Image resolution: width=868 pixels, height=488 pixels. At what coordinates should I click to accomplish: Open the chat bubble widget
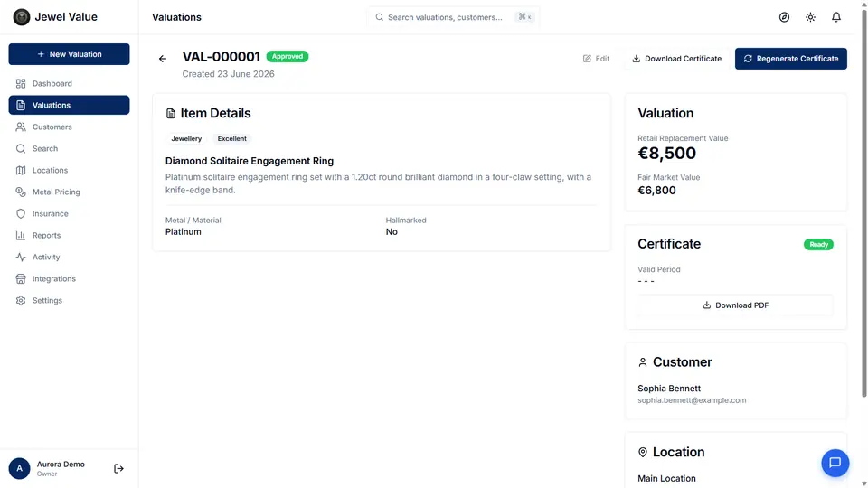pyautogui.click(x=835, y=463)
